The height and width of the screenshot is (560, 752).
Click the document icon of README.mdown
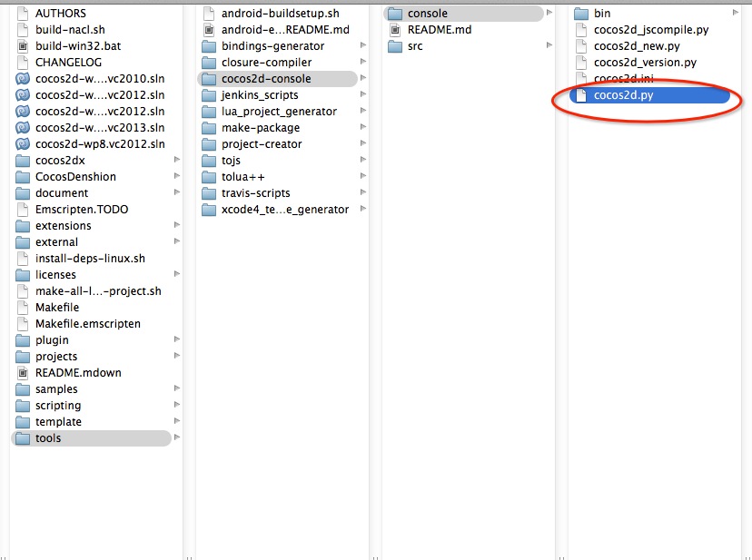point(23,373)
